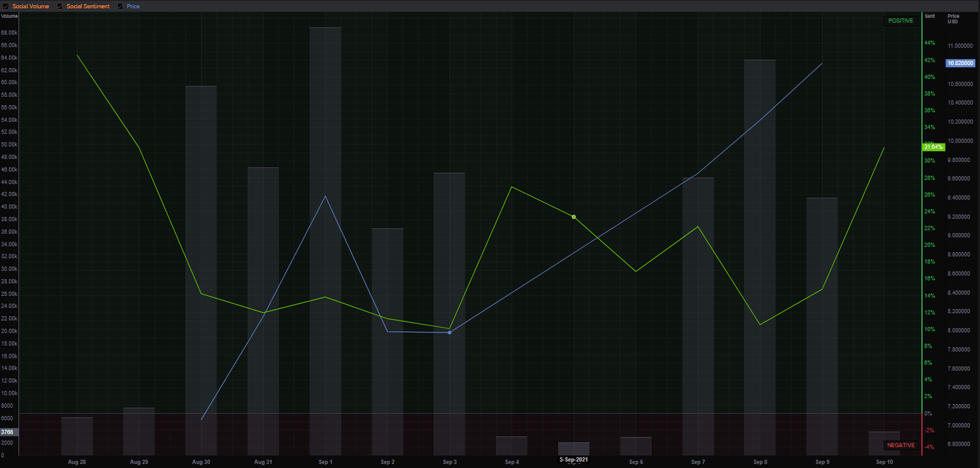Screen dimensions: 980x468
Task: Click the Sep 4 social volume bar
Action: [x=512, y=446]
